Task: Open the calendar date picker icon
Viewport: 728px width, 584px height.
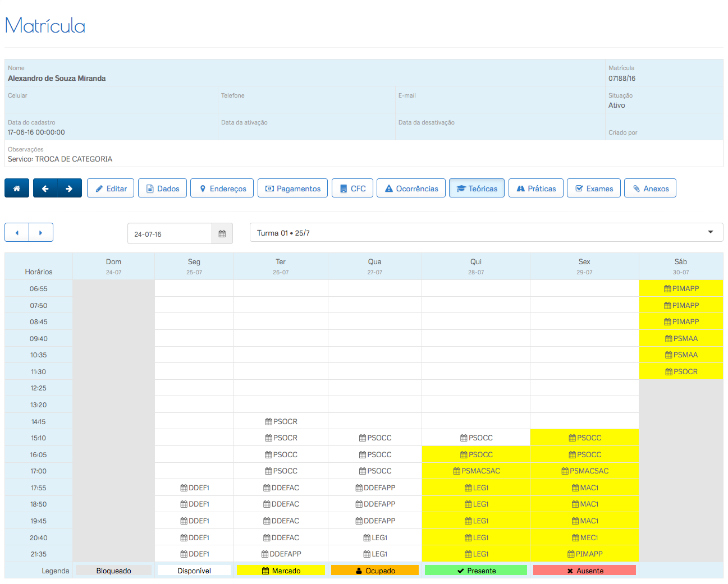Action: (x=222, y=234)
